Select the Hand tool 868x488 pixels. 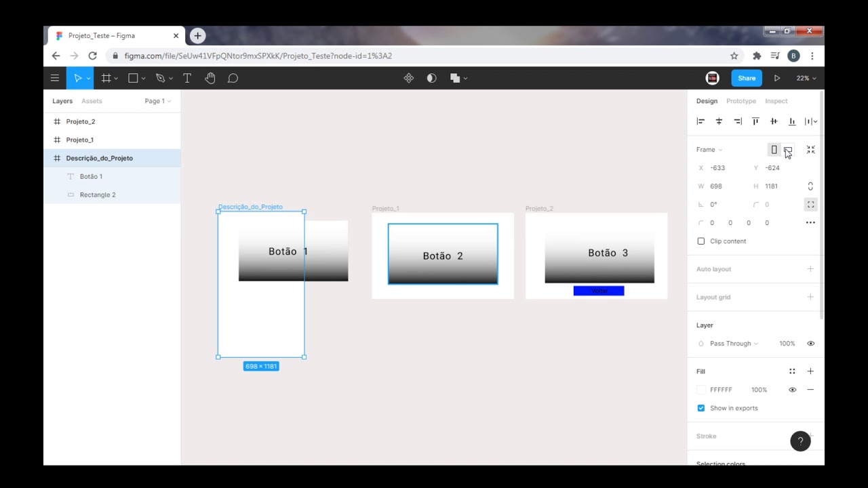210,78
